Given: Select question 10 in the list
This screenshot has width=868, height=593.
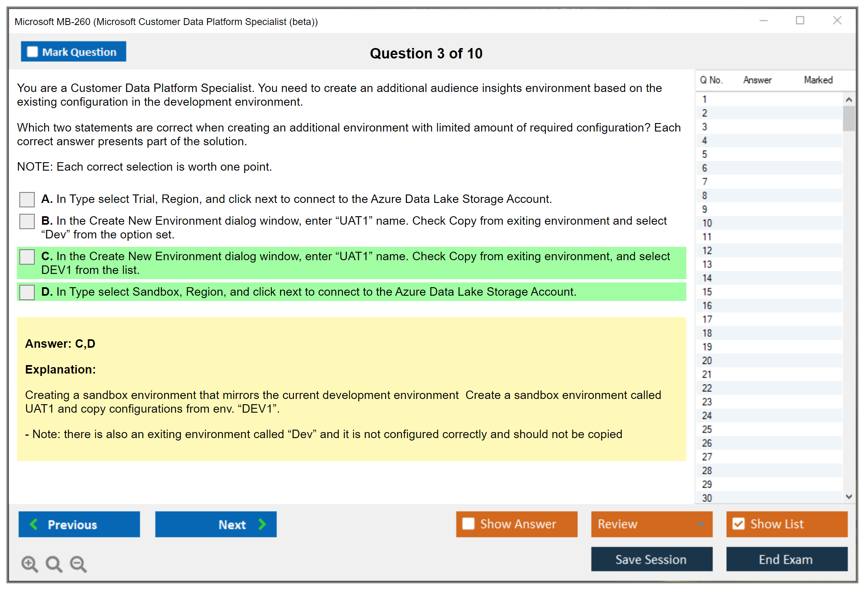Looking at the screenshot, I should tap(707, 223).
